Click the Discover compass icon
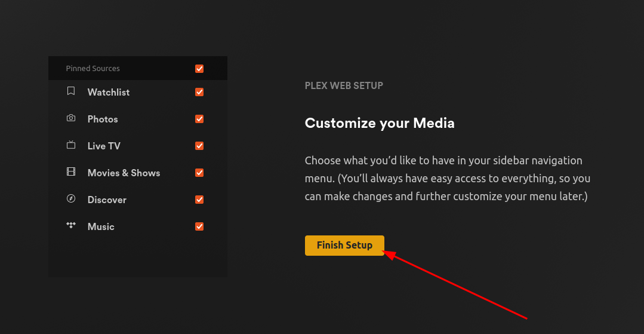This screenshot has height=334, width=644. (71, 199)
